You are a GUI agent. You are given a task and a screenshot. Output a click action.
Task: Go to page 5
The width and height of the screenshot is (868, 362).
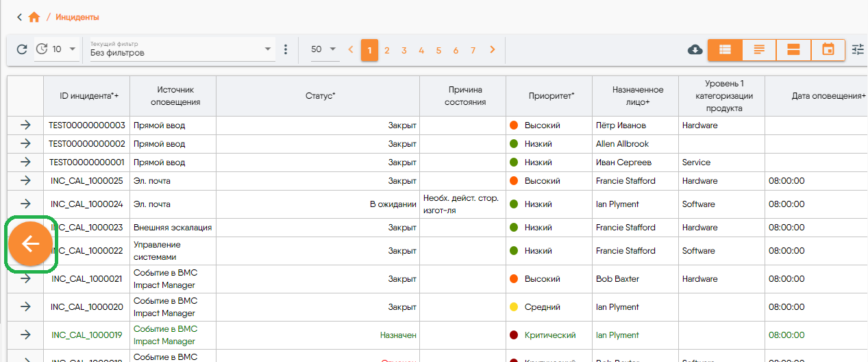tap(438, 50)
